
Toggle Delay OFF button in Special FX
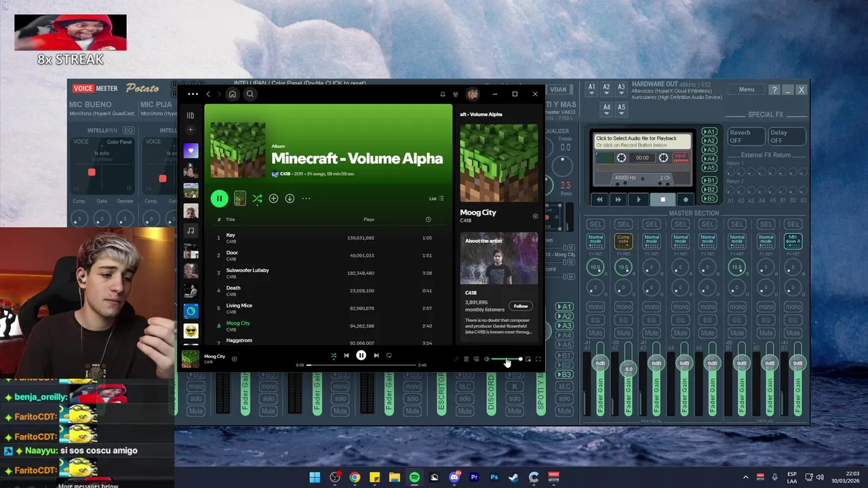point(787,136)
